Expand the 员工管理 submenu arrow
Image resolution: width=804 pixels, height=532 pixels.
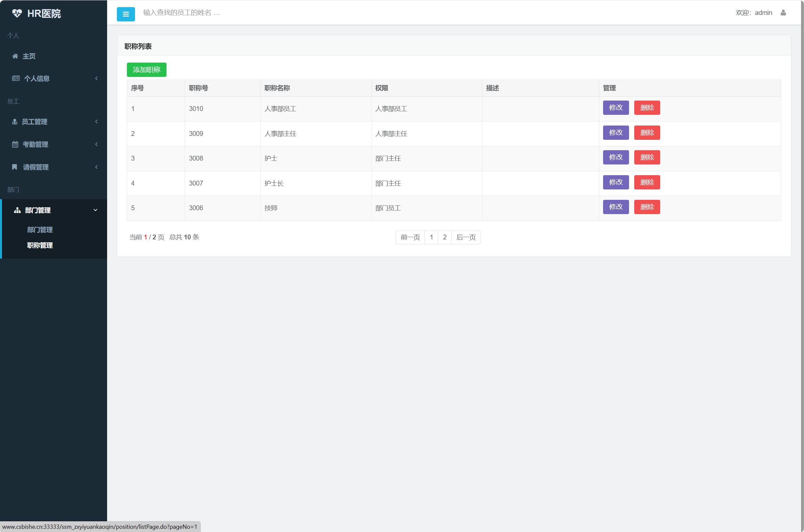96,121
